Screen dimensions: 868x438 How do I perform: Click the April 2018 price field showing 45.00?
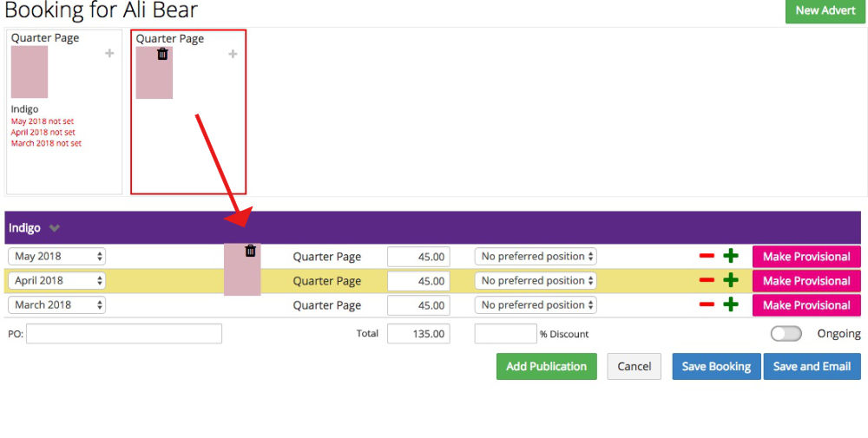tap(418, 281)
